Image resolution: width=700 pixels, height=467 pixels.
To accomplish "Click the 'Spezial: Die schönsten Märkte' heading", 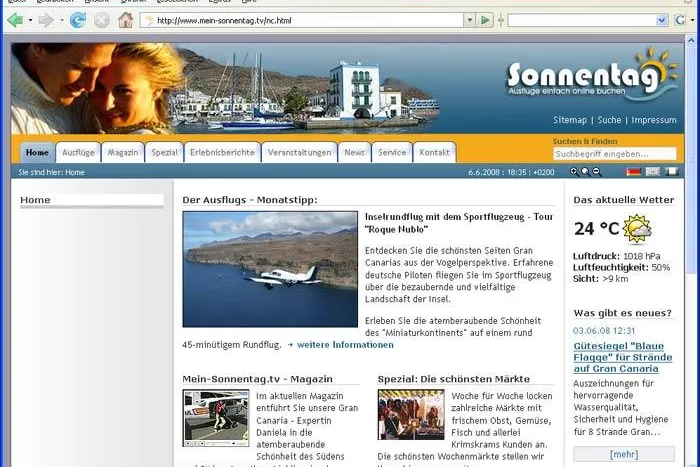I will pyautogui.click(x=454, y=379).
